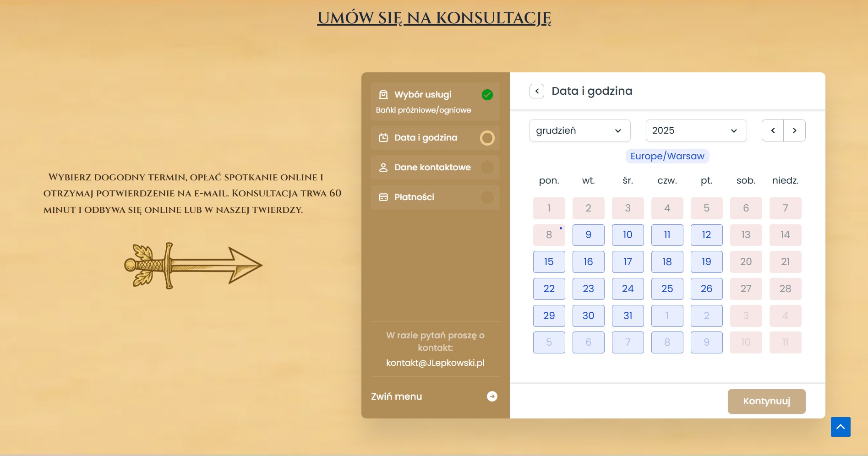Click the green completed checkmark on Wybór usługi
This screenshot has height=456, width=868.
[x=487, y=95]
